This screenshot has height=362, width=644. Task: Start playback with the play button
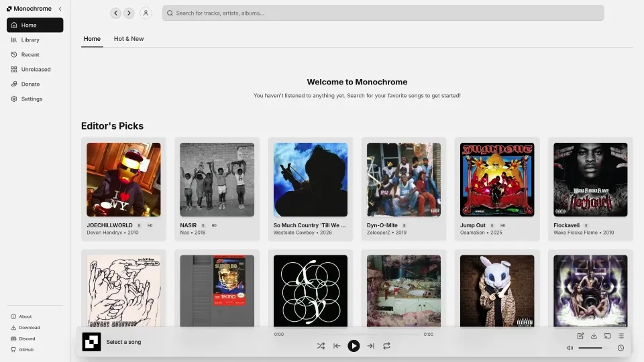pos(354,346)
